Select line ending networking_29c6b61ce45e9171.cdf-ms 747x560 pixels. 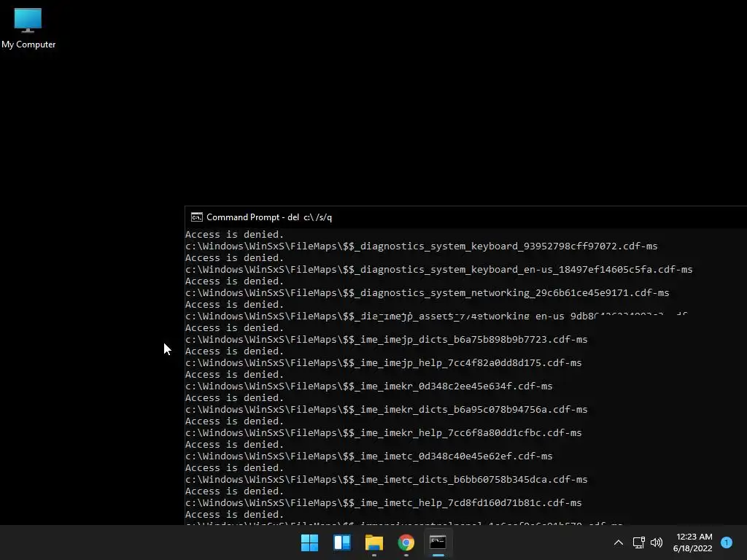pyautogui.click(x=427, y=293)
